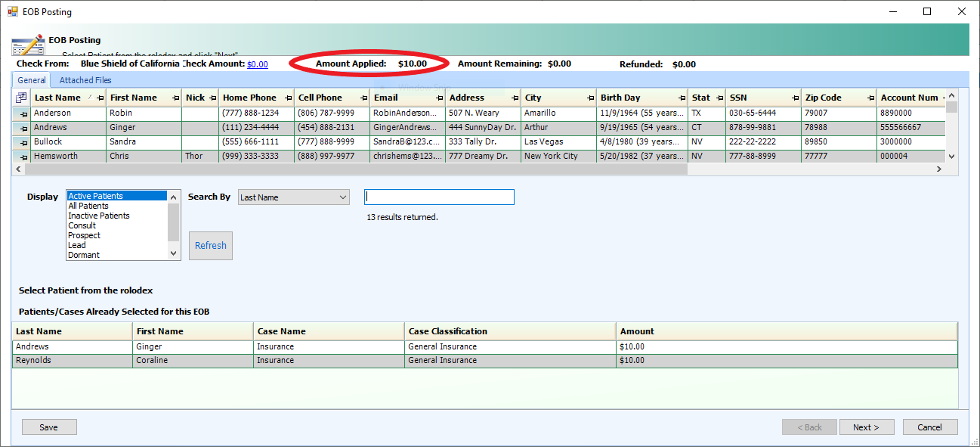Click the city cell Las Vegas
Image resolution: width=980 pixels, height=447 pixels.
click(559, 142)
